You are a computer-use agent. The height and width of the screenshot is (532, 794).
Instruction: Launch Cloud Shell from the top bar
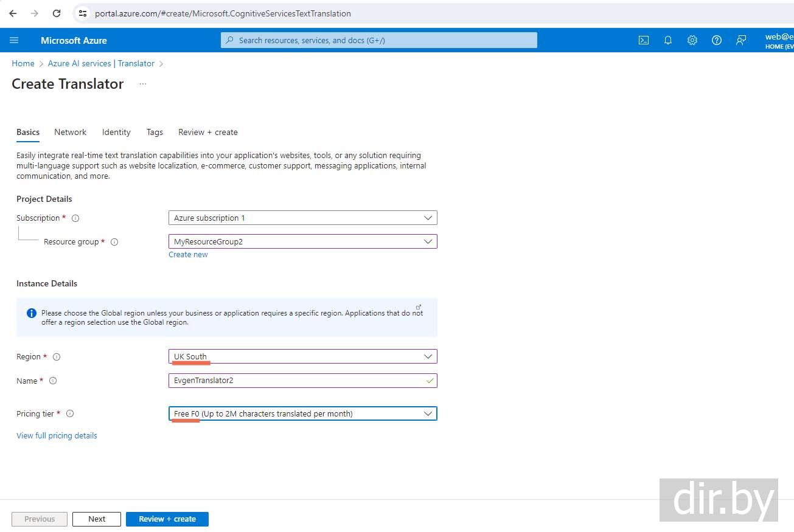coord(643,40)
